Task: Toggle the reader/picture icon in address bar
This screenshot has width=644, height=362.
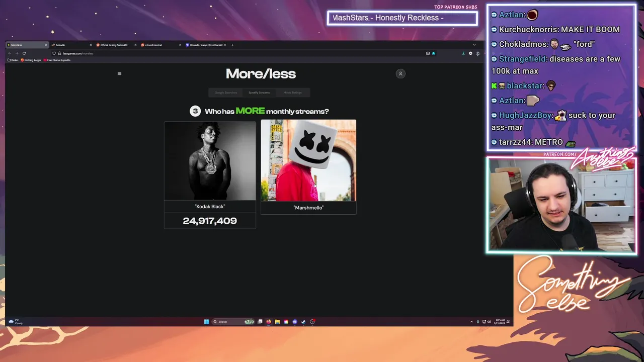Action: 428,53
